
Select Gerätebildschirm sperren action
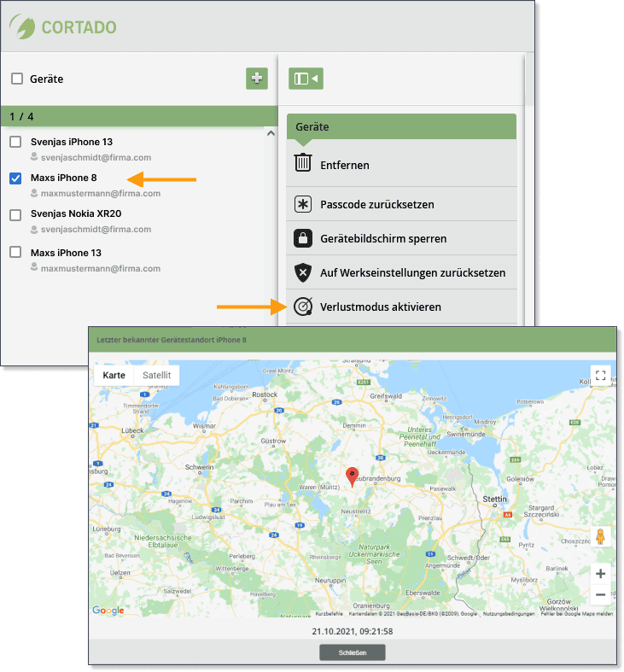[401, 238]
